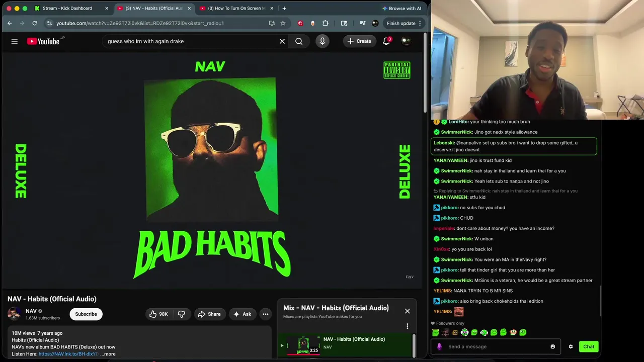Click the Ask button

click(242, 314)
